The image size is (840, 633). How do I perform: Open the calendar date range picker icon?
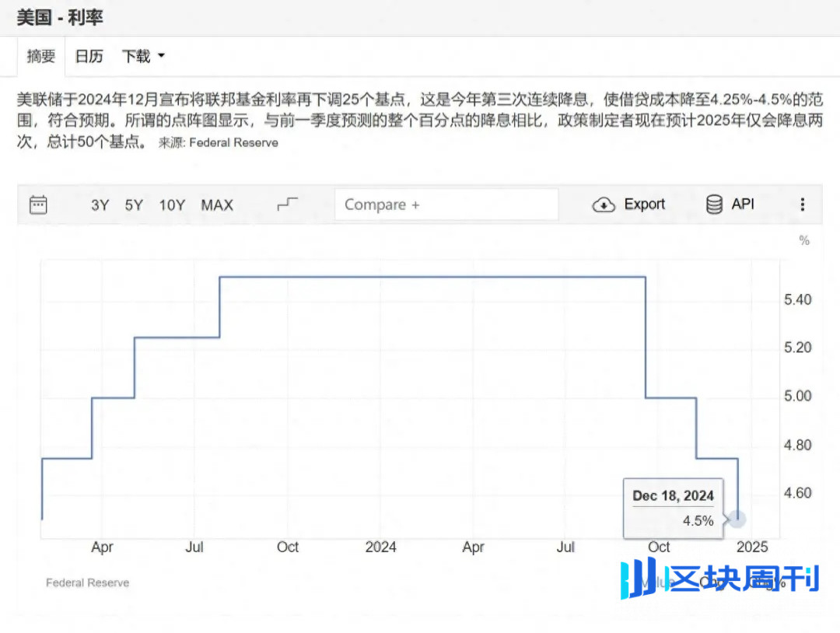[x=38, y=205]
